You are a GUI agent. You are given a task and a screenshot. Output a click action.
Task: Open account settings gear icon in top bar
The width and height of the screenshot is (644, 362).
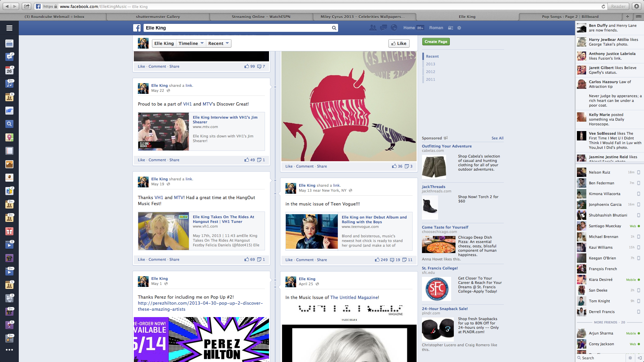click(x=459, y=28)
